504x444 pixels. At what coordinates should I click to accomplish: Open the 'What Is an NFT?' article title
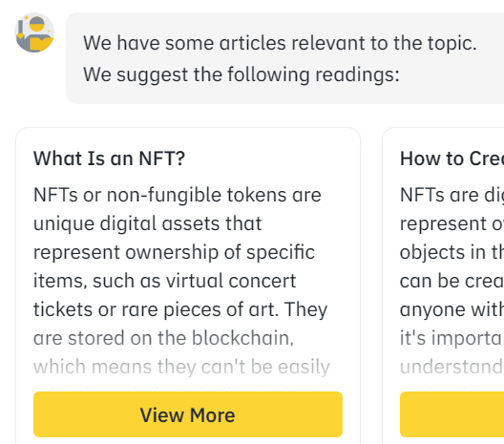click(109, 159)
